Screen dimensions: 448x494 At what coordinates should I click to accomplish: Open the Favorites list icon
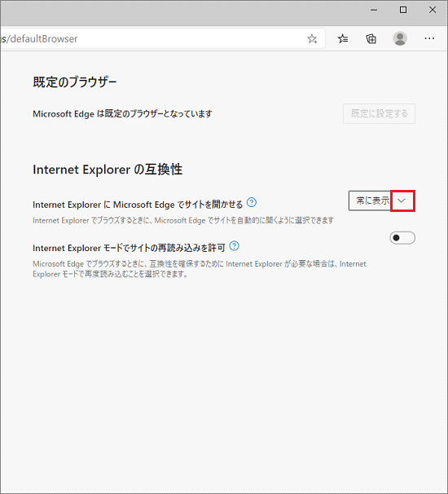[343, 39]
